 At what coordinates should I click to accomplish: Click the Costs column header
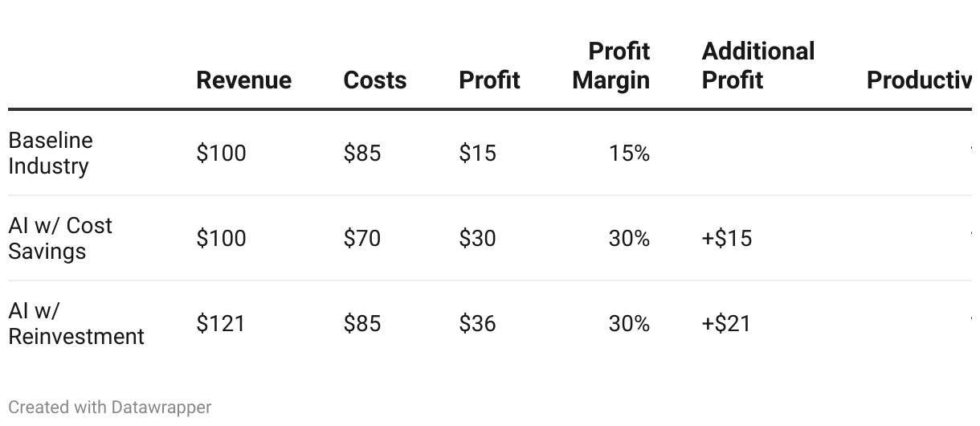point(374,80)
